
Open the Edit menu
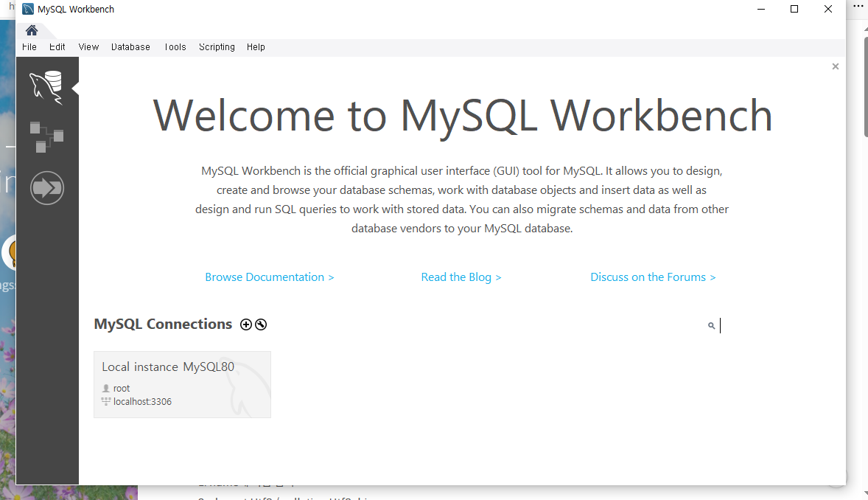tap(57, 47)
